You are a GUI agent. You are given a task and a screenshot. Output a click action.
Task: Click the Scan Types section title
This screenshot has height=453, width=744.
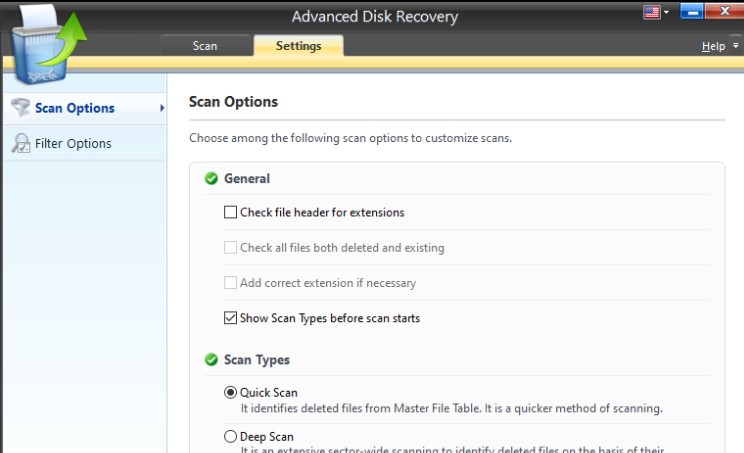pos(257,360)
